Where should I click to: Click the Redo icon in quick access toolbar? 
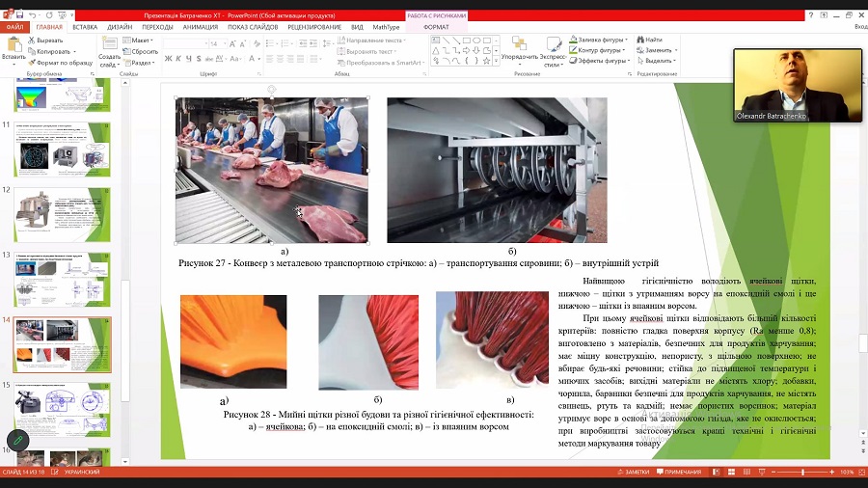49,14
